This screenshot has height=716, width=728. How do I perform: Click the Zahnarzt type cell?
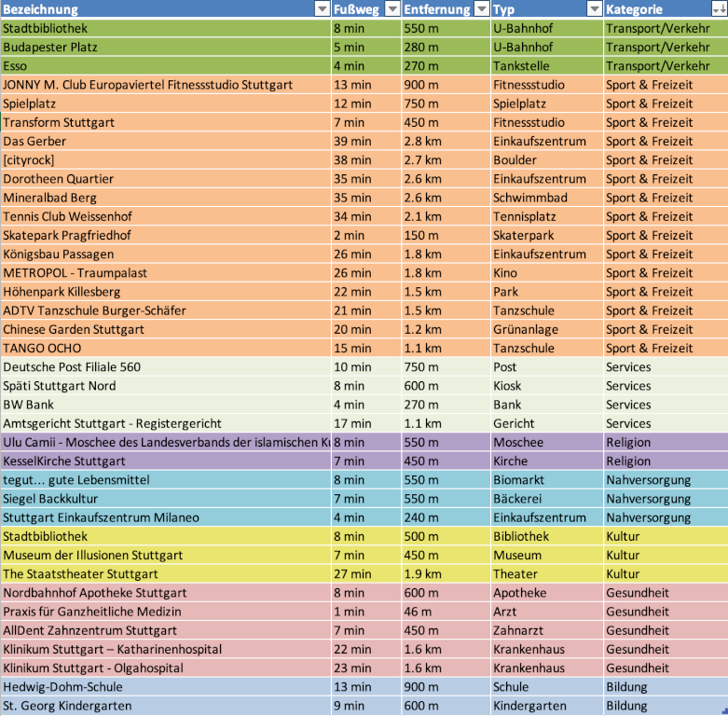click(547, 630)
